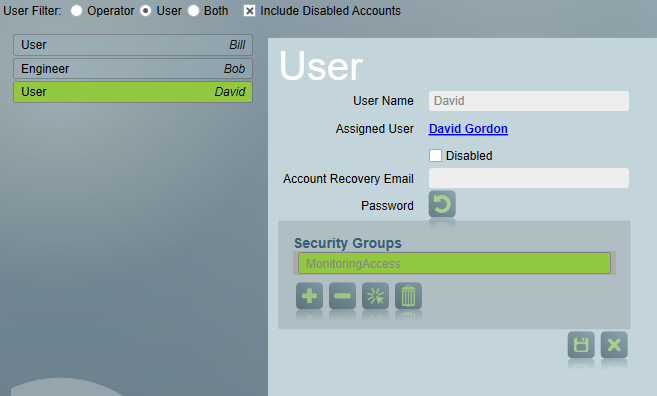This screenshot has width=657, height=396.
Task: Click the starburst cursor icon under Security Groups
Action: (x=375, y=296)
